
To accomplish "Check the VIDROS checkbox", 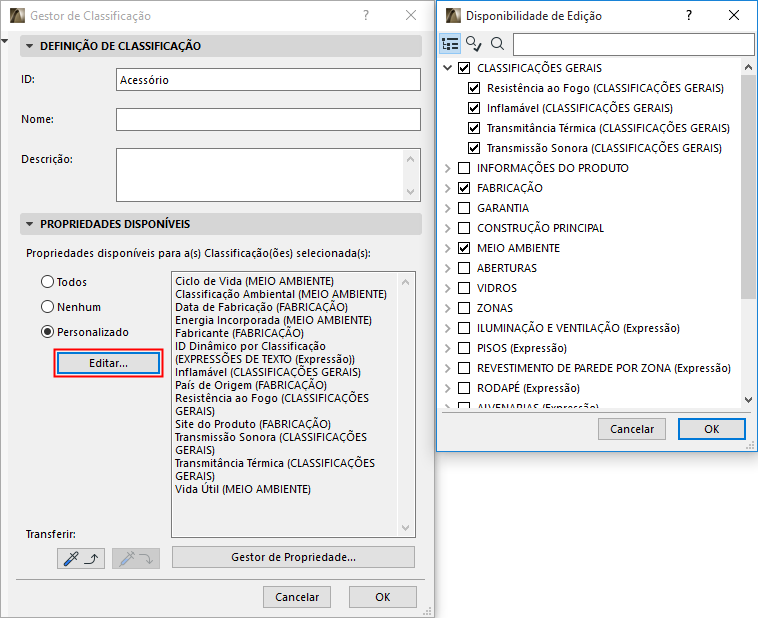I will tap(464, 288).
